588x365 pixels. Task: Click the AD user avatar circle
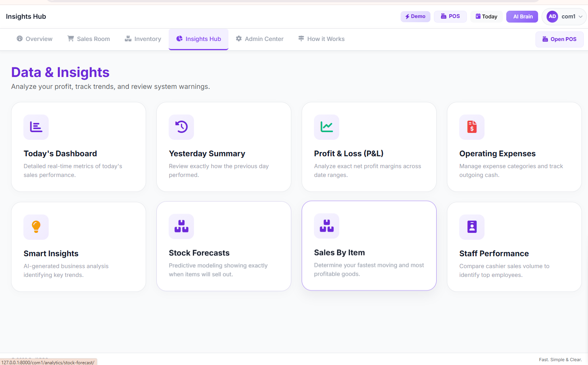click(552, 16)
